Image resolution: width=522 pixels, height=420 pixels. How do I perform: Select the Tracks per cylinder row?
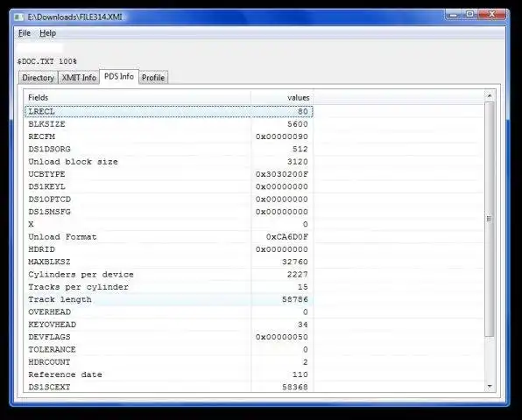point(169,287)
